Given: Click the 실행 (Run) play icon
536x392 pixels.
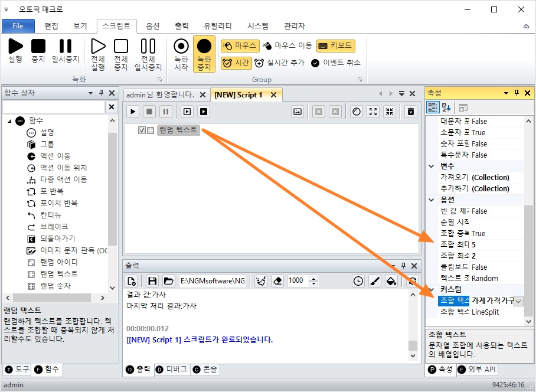Looking at the screenshot, I should tap(15, 46).
